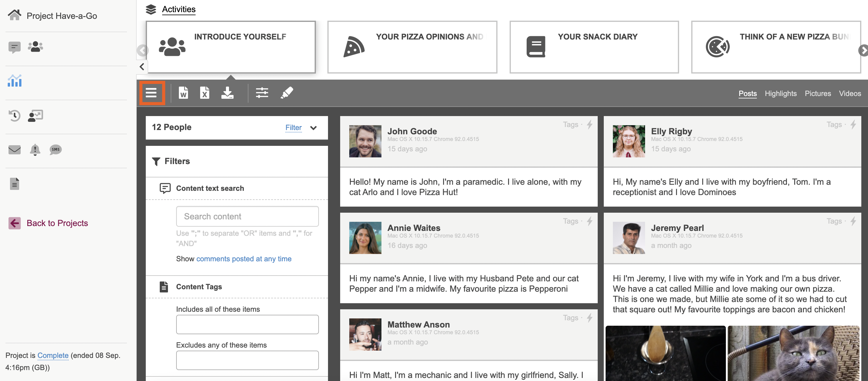Export posts to Word document

[183, 93]
